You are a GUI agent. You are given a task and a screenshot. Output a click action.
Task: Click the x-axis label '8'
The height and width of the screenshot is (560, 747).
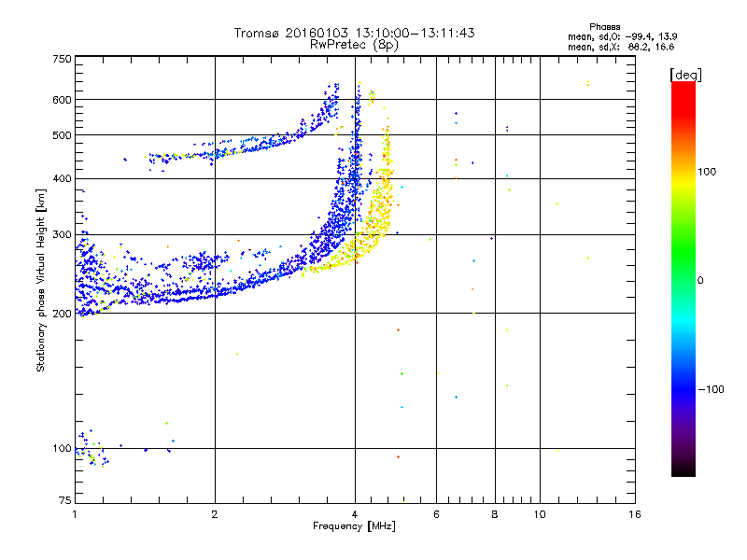click(495, 514)
